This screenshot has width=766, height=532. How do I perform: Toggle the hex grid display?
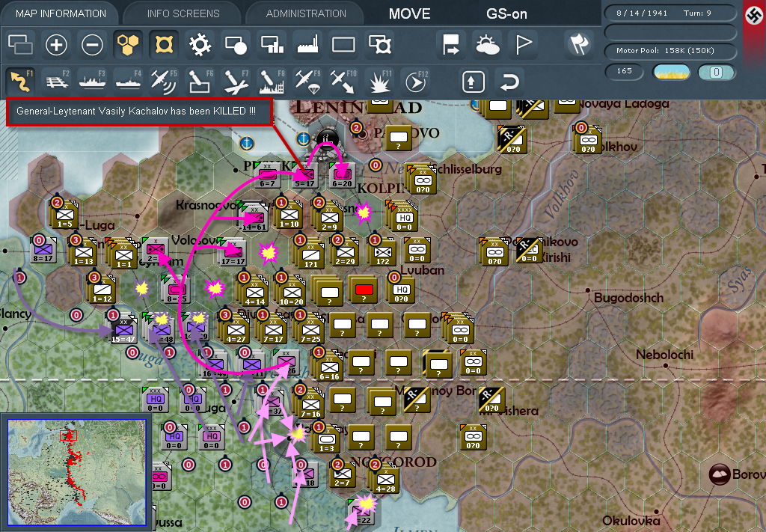pos(127,45)
